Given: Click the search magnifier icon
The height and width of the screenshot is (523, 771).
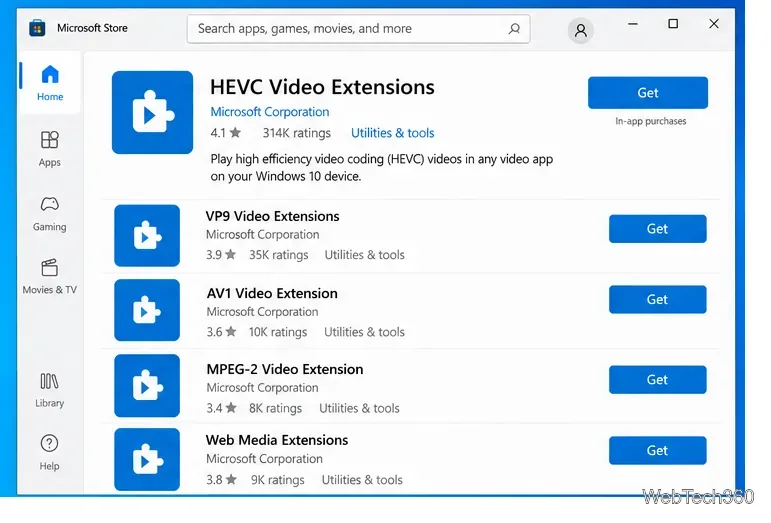Looking at the screenshot, I should [514, 29].
